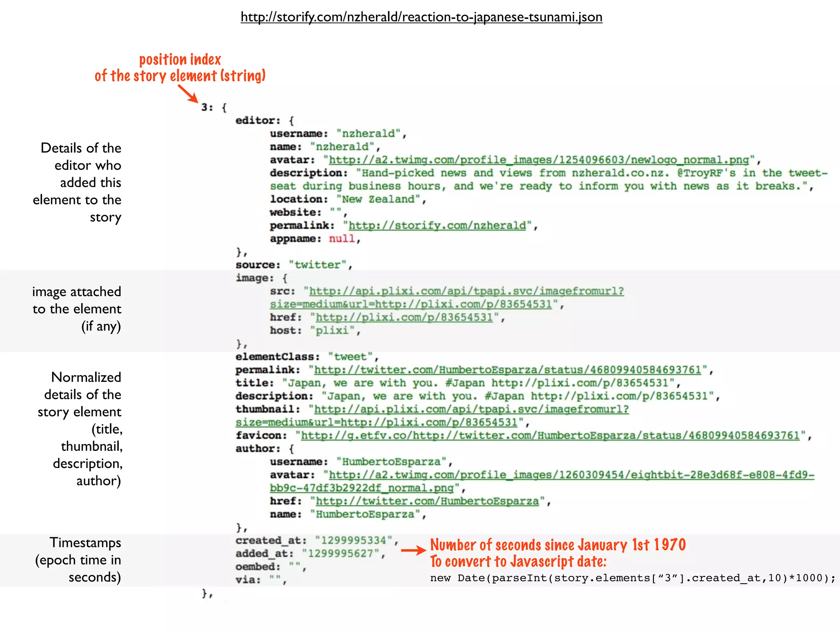Select the author username value "HumbertoEsparza"

391,461
